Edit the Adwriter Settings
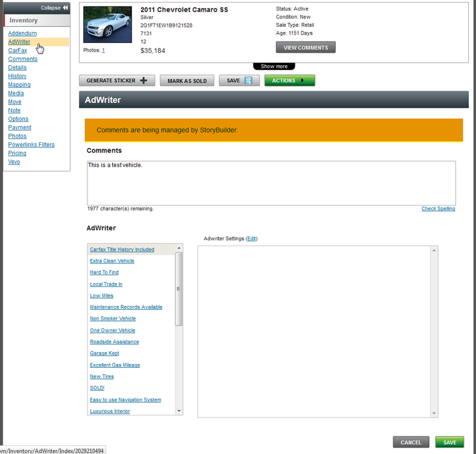Image resolution: width=476 pixels, height=454 pixels. [x=251, y=239]
